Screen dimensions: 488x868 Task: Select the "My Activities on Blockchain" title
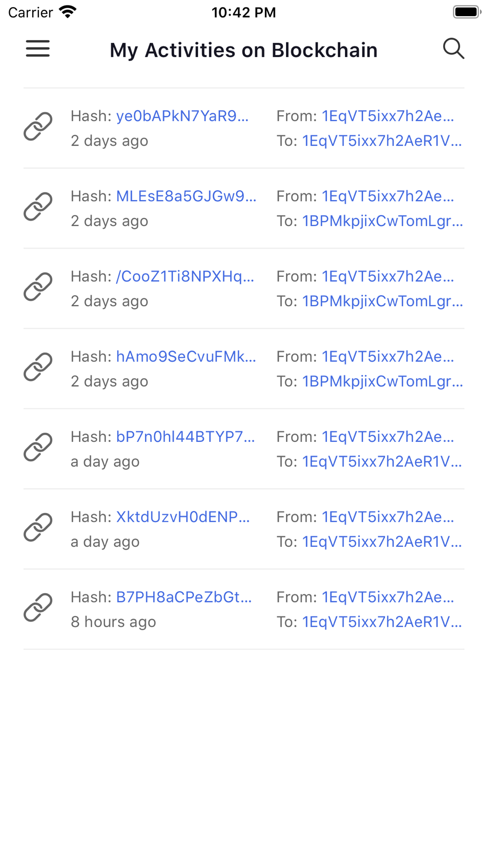point(244,50)
